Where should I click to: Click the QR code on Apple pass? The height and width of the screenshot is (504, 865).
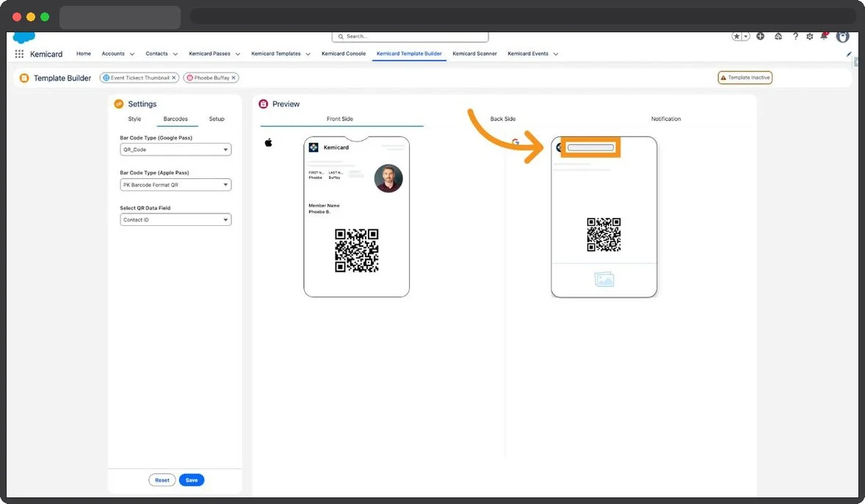coord(357,250)
